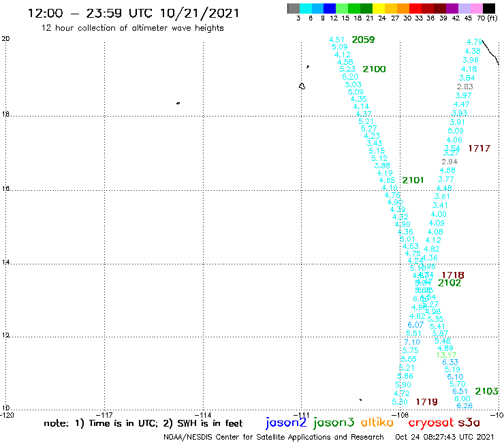The width and height of the screenshot is (504, 443).
Task: Click the s3a satellite legend label
Action: click(x=469, y=423)
